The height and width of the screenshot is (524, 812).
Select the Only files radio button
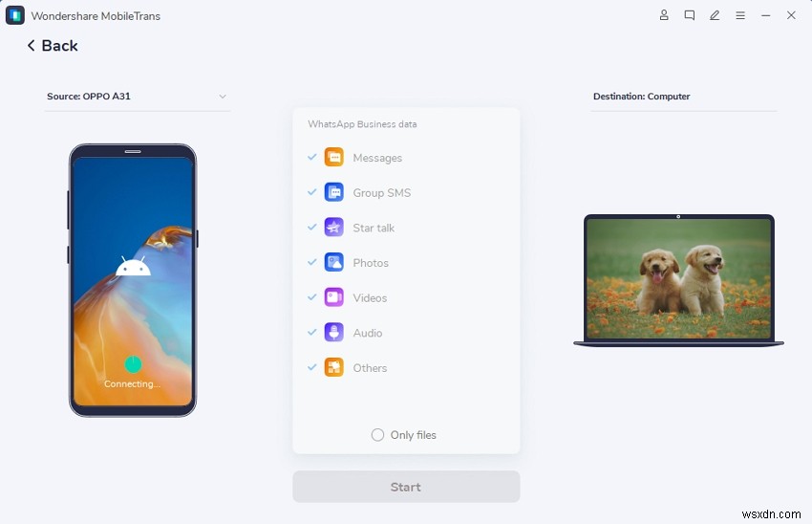[x=377, y=435]
